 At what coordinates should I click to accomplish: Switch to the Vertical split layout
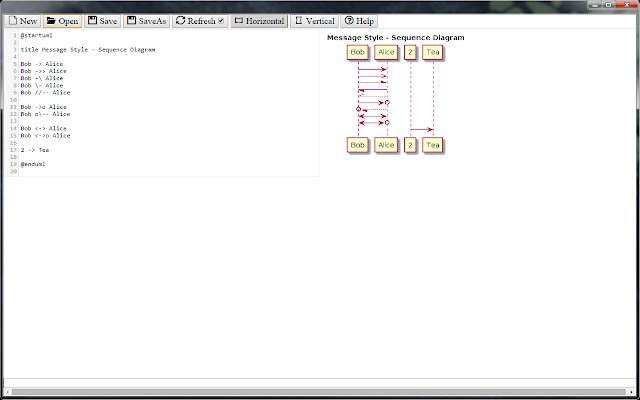(314, 21)
